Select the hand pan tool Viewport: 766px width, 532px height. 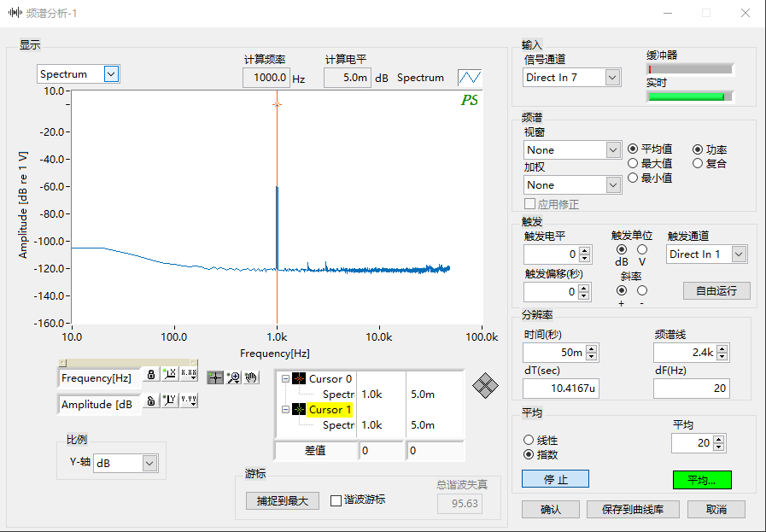[x=251, y=377]
